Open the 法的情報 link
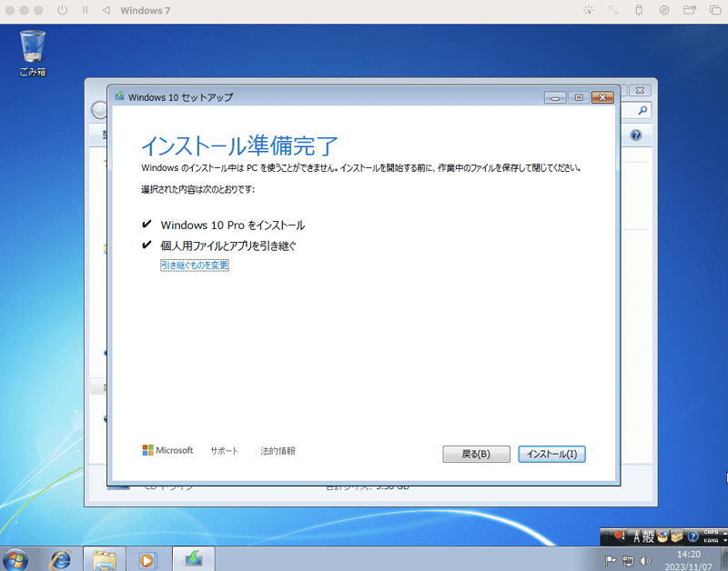This screenshot has height=571, width=728. pyautogui.click(x=278, y=451)
